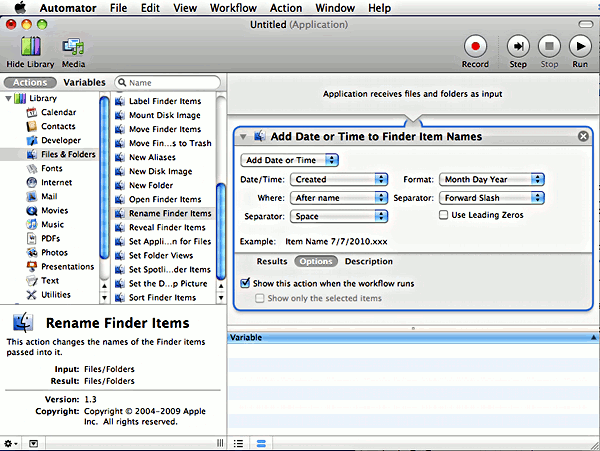This screenshot has width=600, height=451.
Task: Open the Add Date or Time dropdown
Action: (x=289, y=160)
